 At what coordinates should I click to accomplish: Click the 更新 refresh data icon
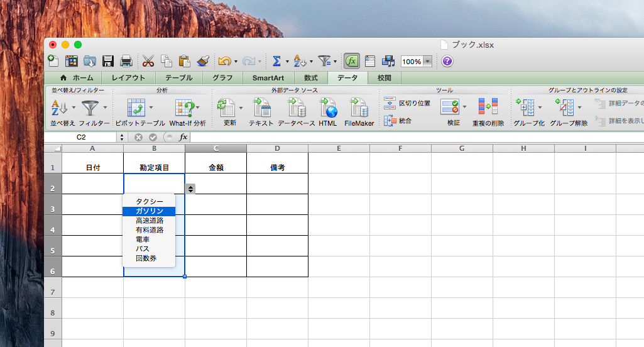point(226,107)
